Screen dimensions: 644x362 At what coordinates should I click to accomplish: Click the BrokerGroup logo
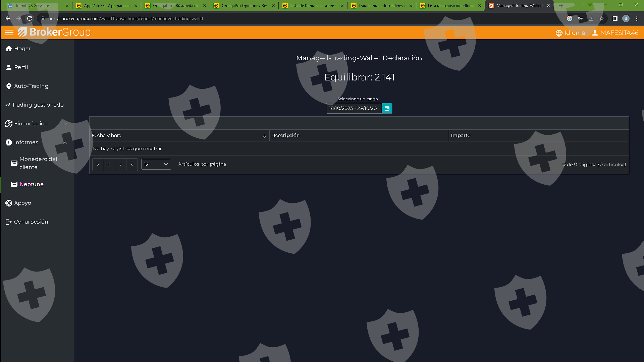(x=54, y=32)
